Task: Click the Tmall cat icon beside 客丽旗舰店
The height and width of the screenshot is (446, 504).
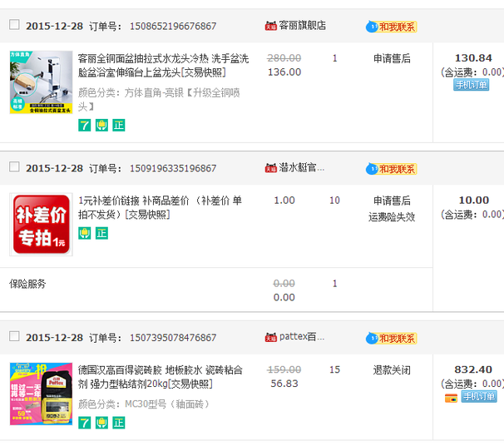Action: (270, 26)
